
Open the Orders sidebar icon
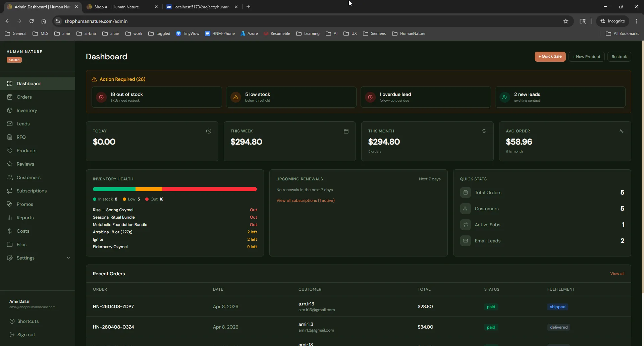[x=10, y=97]
